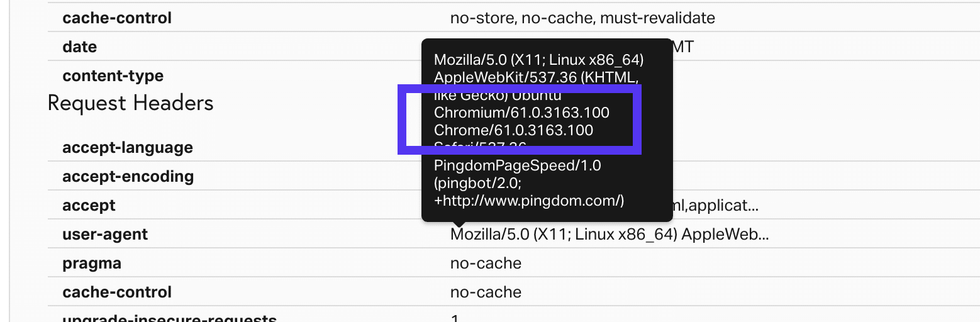Click the Chrome/61.0.3163.100 line in the tooltip
980x322 pixels.
click(x=513, y=130)
